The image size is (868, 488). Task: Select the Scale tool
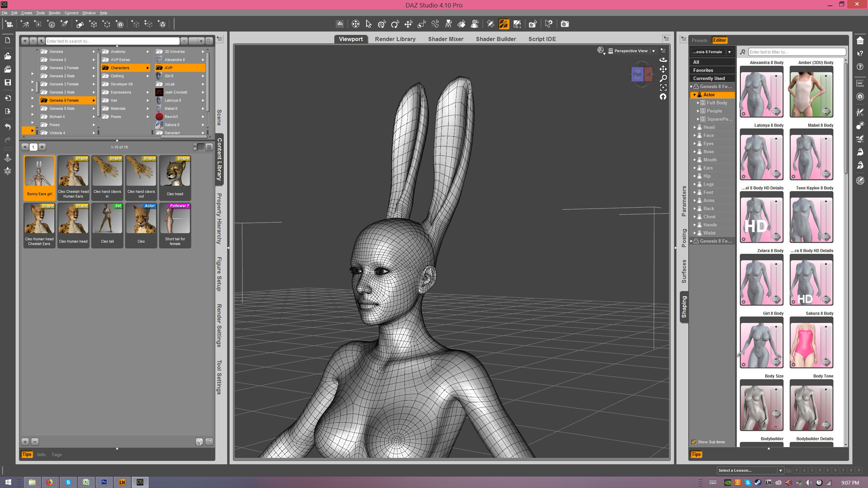pos(421,24)
